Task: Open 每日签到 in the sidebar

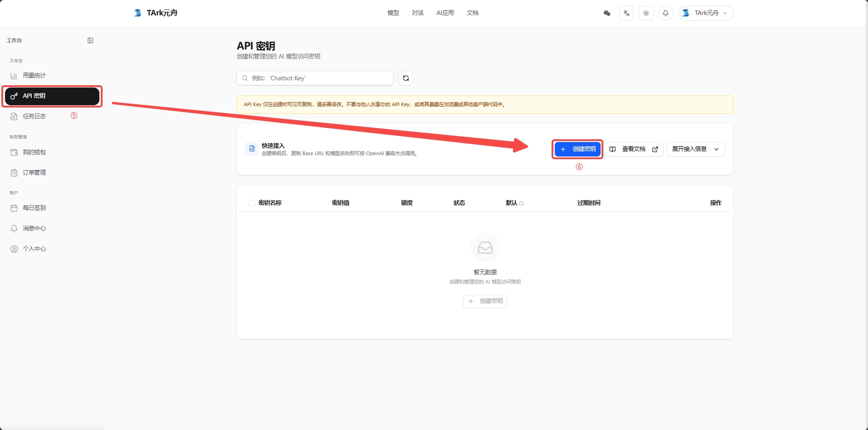Action: click(x=52, y=208)
